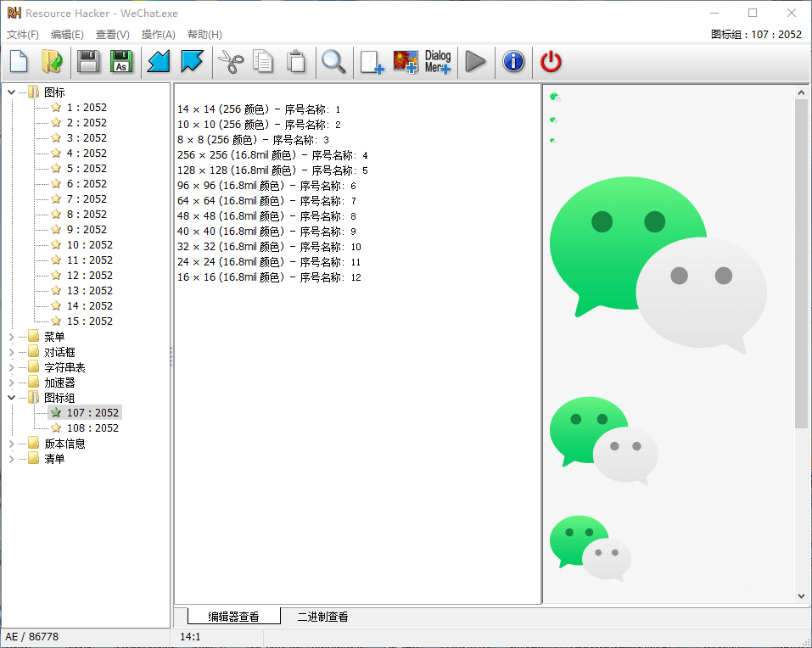Click the magnifying glass search icon
Screen dimensions: 812x648
tap(333, 62)
